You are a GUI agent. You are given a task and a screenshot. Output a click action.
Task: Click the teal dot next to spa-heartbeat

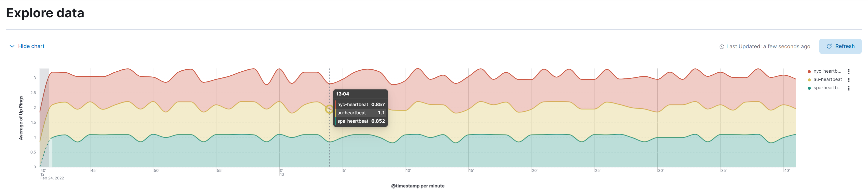click(809, 88)
